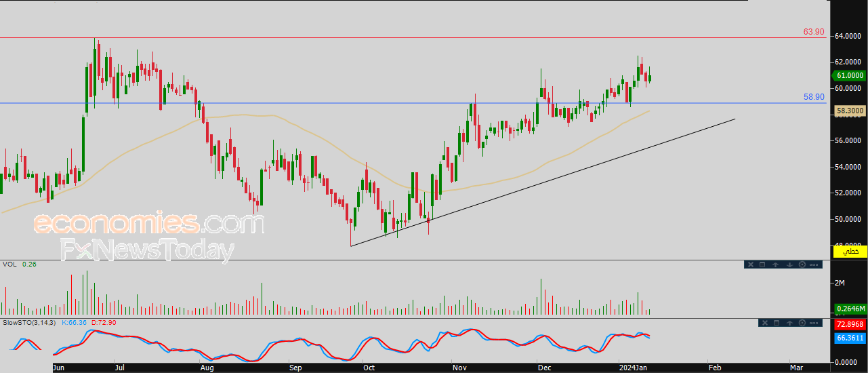Click the Aug label on time axis

[x=207, y=367]
